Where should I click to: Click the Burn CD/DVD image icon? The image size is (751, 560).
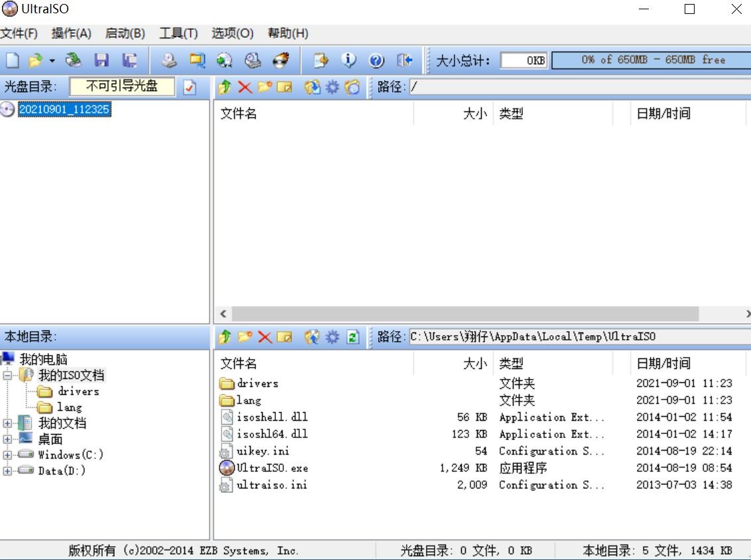click(x=281, y=60)
